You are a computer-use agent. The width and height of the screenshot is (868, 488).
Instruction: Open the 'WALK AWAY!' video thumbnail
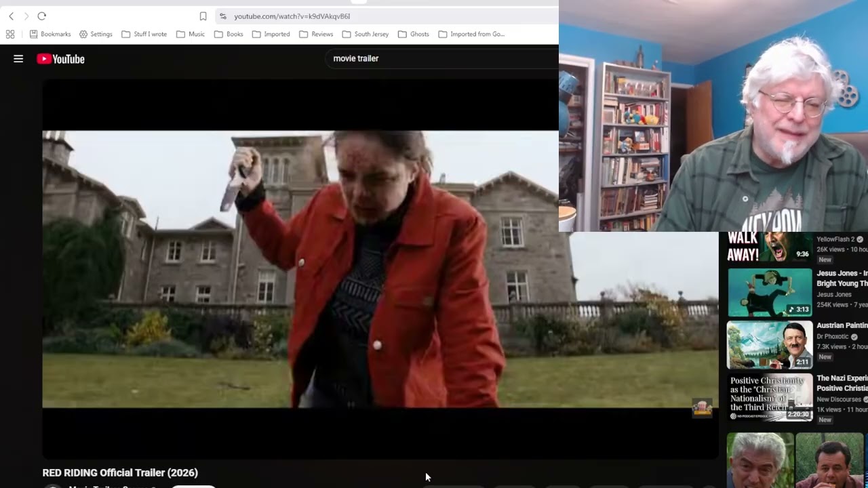pyautogui.click(x=770, y=247)
